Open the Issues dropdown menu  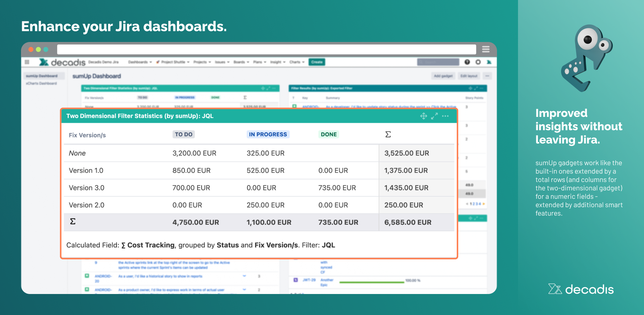point(222,62)
